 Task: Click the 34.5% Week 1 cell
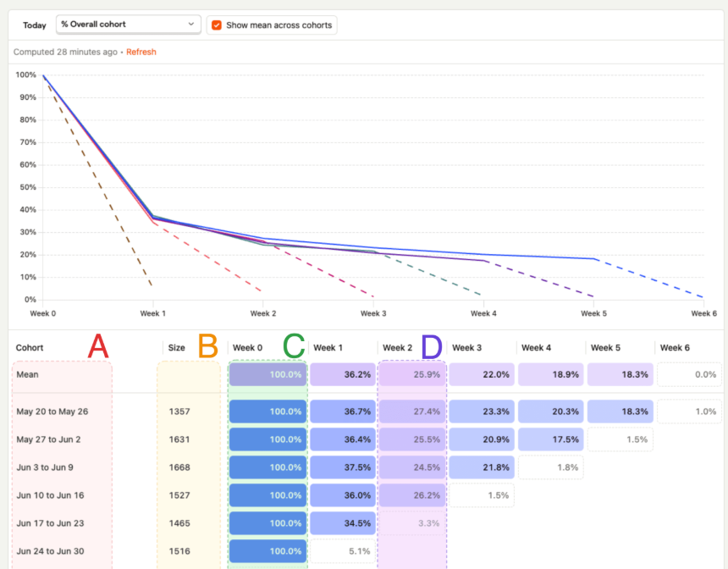coord(343,523)
